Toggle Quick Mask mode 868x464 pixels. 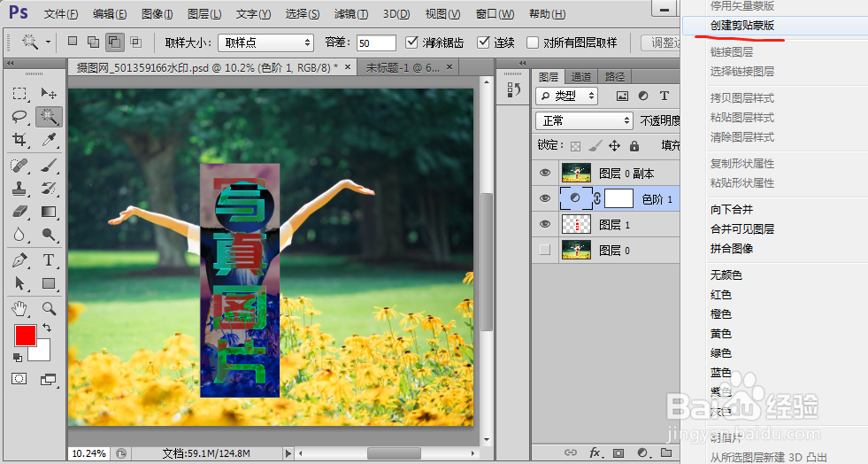(19, 379)
